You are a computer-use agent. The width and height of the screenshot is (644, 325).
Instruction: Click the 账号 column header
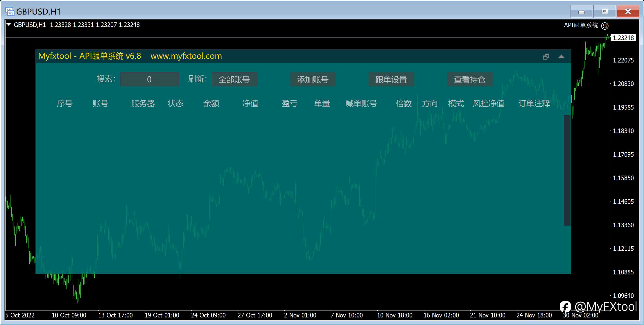click(x=101, y=103)
